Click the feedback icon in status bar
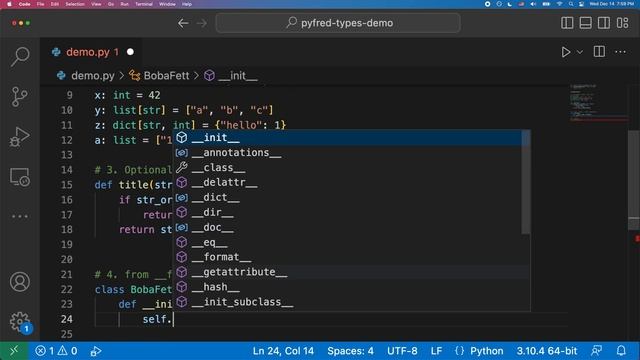 tap(596, 351)
